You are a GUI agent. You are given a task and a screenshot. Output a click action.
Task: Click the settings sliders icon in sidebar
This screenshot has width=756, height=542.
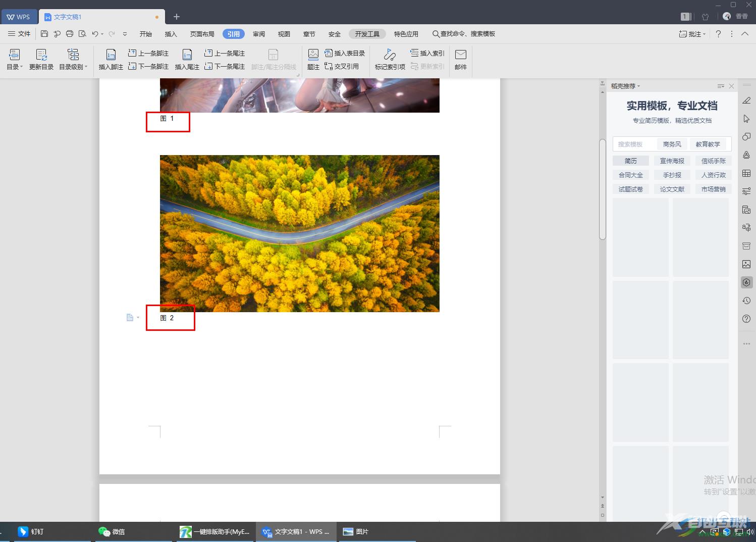[x=747, y=191]
